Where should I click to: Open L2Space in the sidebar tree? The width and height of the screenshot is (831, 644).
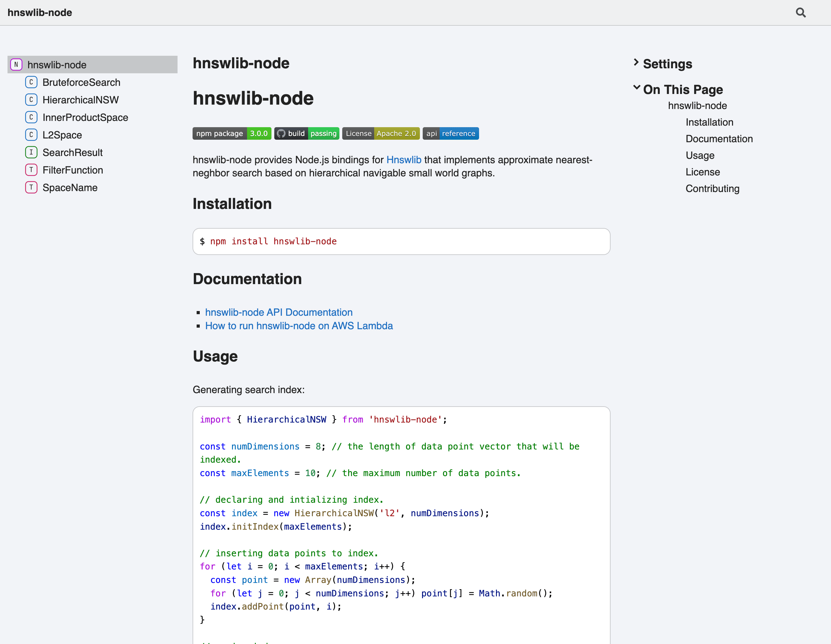tap(62, 135)
